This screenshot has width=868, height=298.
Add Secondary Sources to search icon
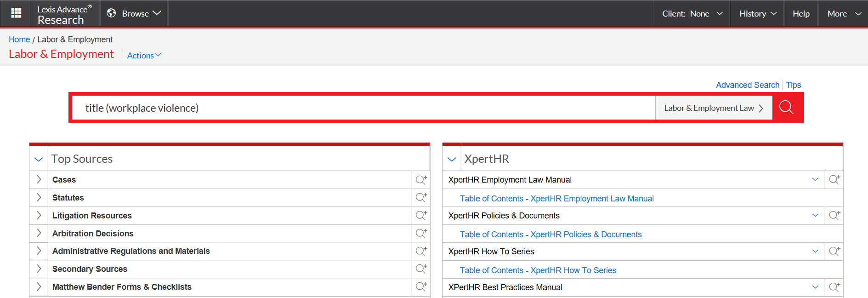coord(421,269)
